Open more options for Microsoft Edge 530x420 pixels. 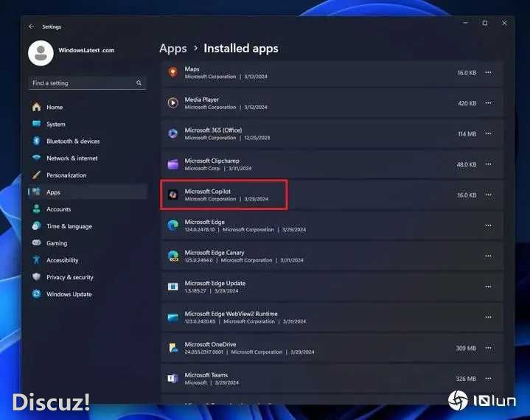click(x=489, y=225)
